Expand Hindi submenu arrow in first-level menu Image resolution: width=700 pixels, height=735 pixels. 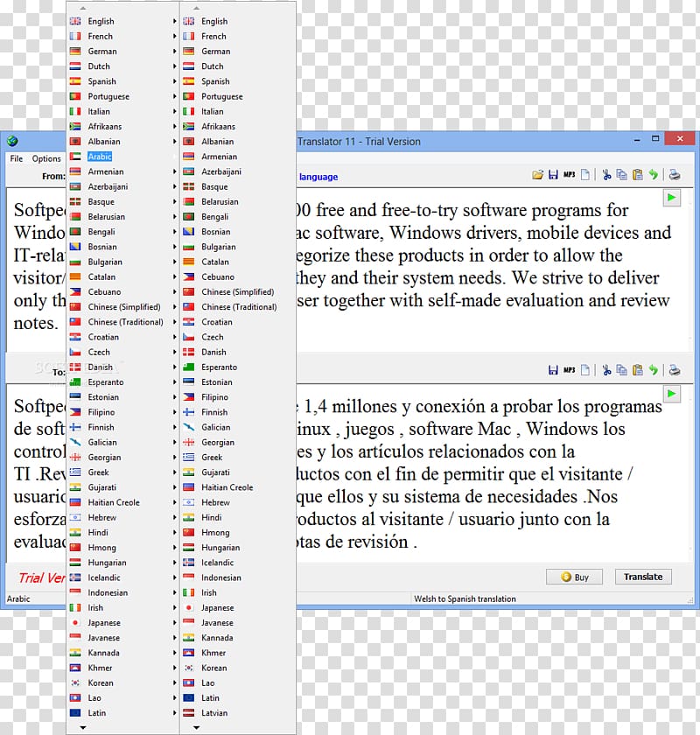click(174, 533)
